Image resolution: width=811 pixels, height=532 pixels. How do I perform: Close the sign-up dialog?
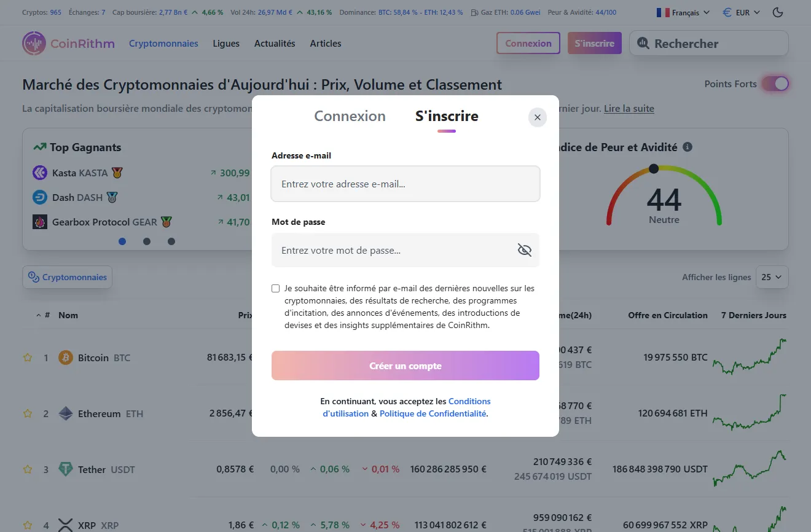tap(538, 117)
